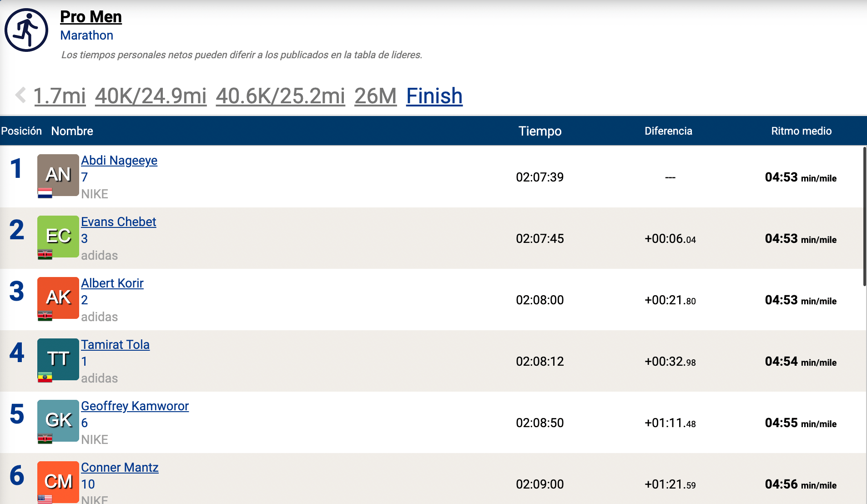Switch to the 1.7mi split tab
This screenshot has width=867, height=504.
[60, 96]
